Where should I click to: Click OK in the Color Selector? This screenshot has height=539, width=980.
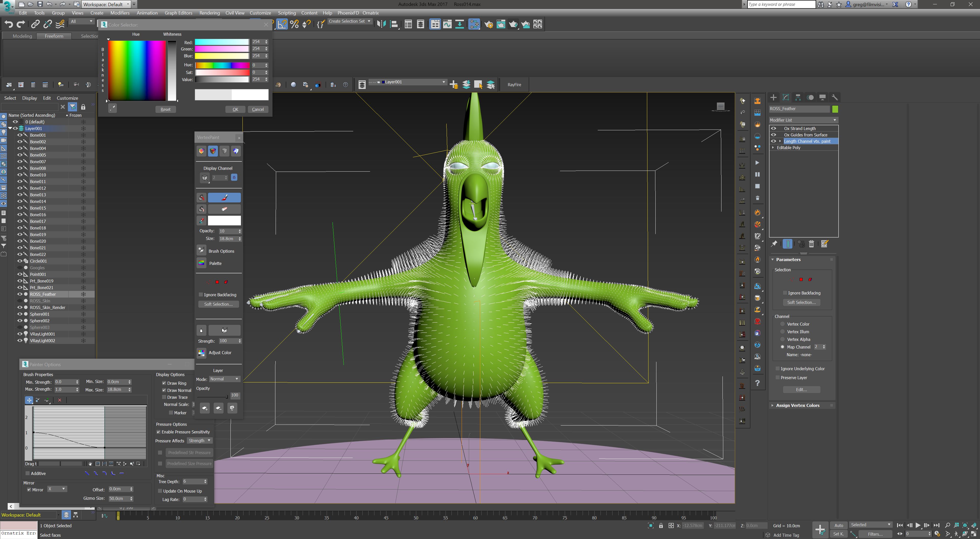pyautogui.click(x=235, y=109)
